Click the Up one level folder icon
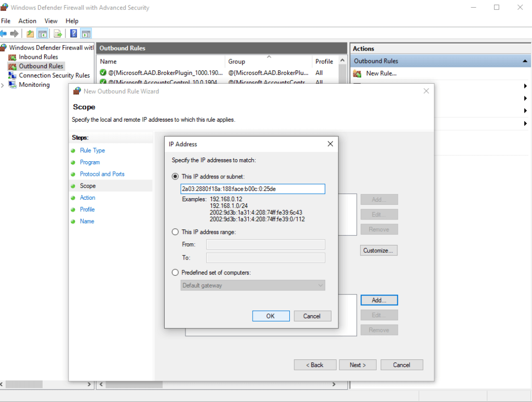Viewport: 532px width, 402px height. (30, 34)
